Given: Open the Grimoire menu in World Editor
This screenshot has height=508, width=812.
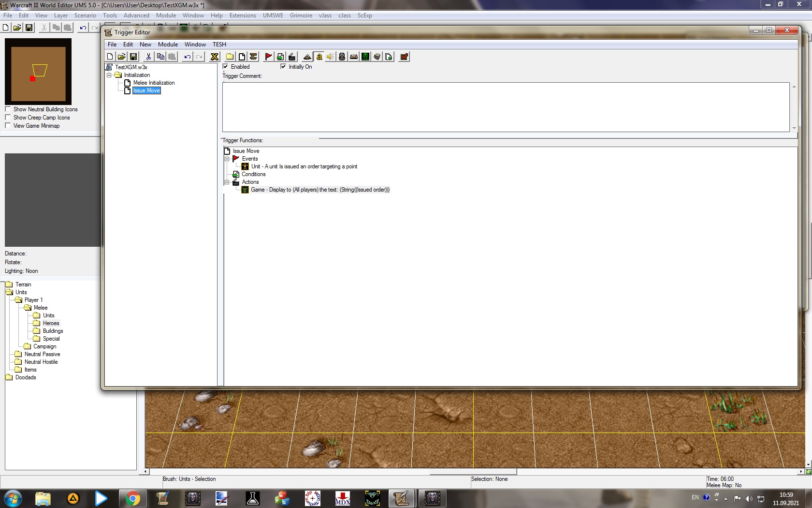Looking at the screenshot, I should pyautogui.click(x=301, y=15).
